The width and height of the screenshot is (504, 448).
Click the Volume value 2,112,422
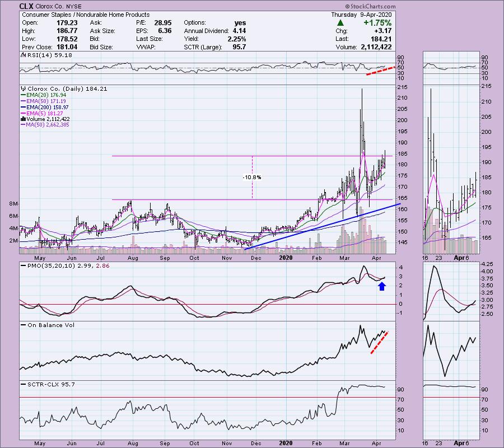(x=376, y=47)
